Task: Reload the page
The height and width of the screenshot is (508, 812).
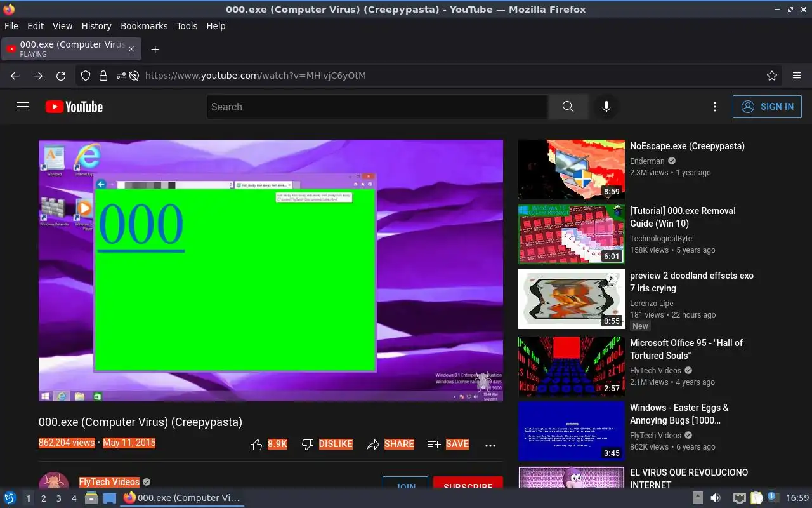Action: pyautogui.click(x=61, y=76)
